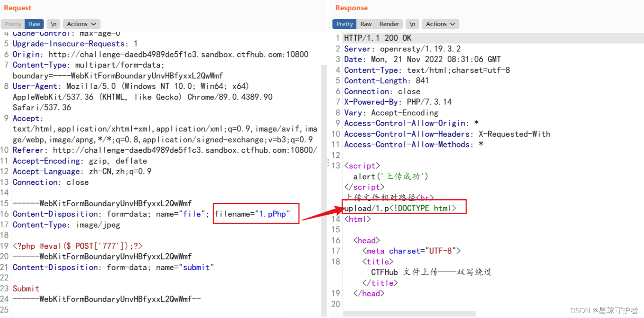Click the Server: openresty header

(402, 49)
